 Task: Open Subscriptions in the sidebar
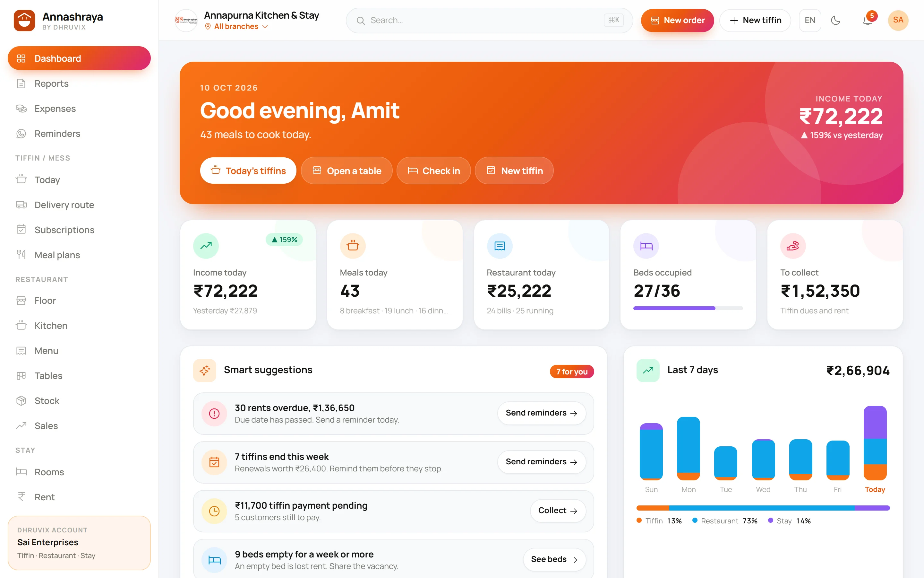(79, 230)
